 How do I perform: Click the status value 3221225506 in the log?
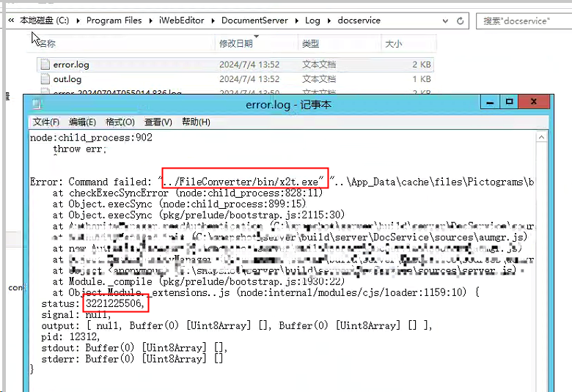point(115,303)
